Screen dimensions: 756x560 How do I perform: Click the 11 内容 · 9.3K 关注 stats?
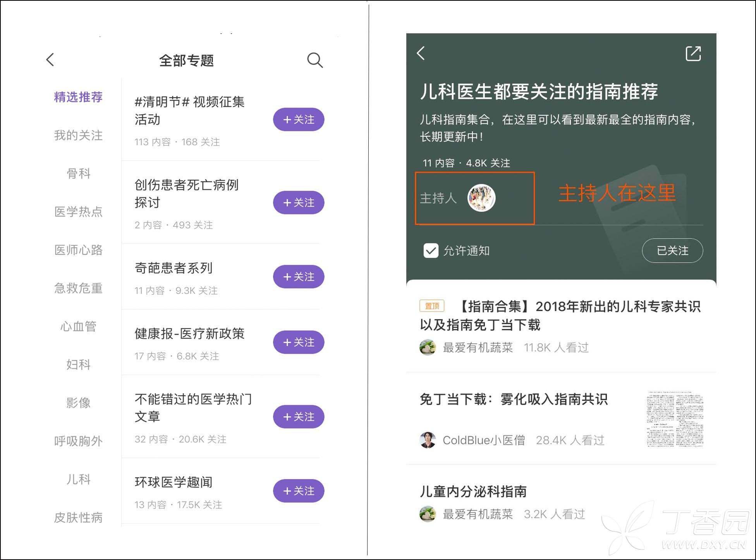tap(176, 290)
